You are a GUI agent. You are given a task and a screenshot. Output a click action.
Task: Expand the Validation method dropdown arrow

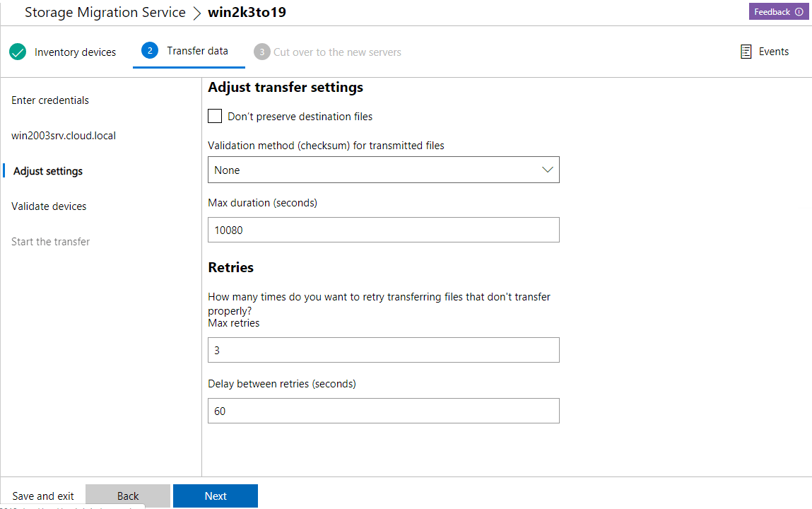(x=547, y=170)
